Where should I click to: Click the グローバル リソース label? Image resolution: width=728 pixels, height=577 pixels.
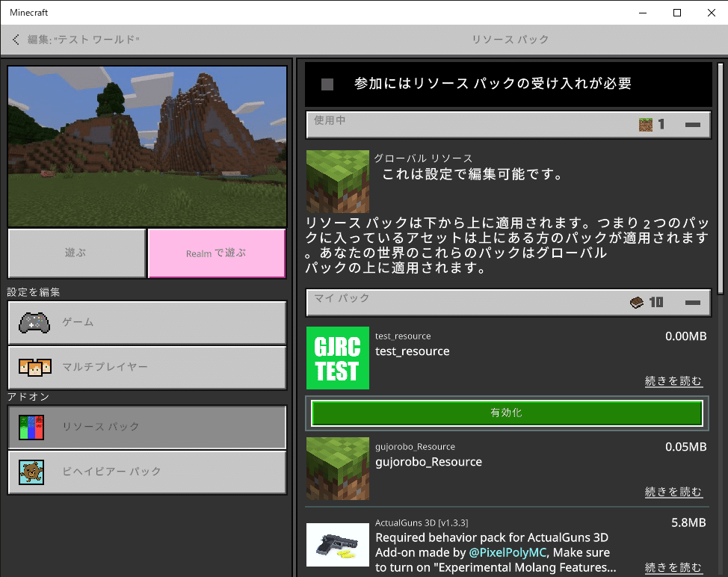click(424, 158)
